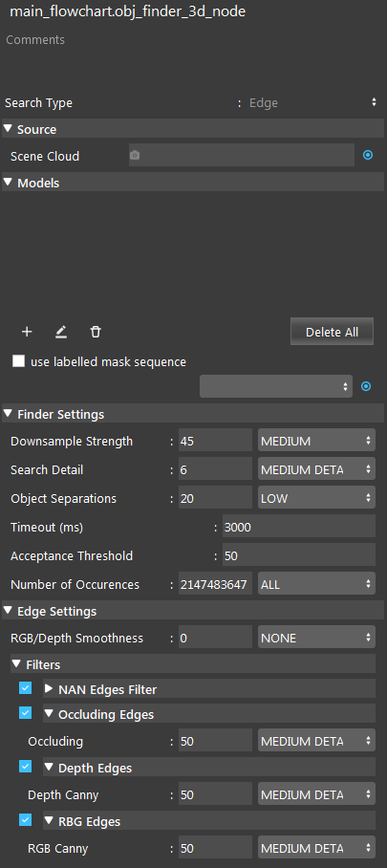Open the Depth Canny preset dropdown
The image size is (387, 868).
click(x=316, y=795)
